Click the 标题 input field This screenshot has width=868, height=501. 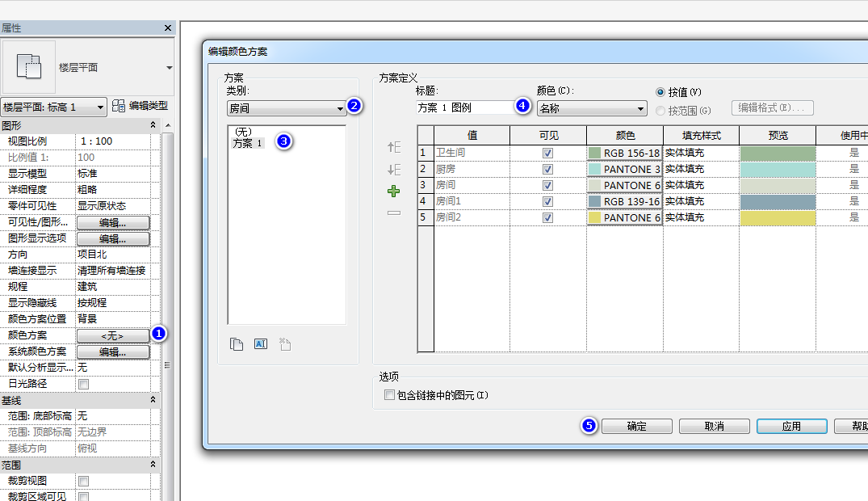click(x=466, y=107)
